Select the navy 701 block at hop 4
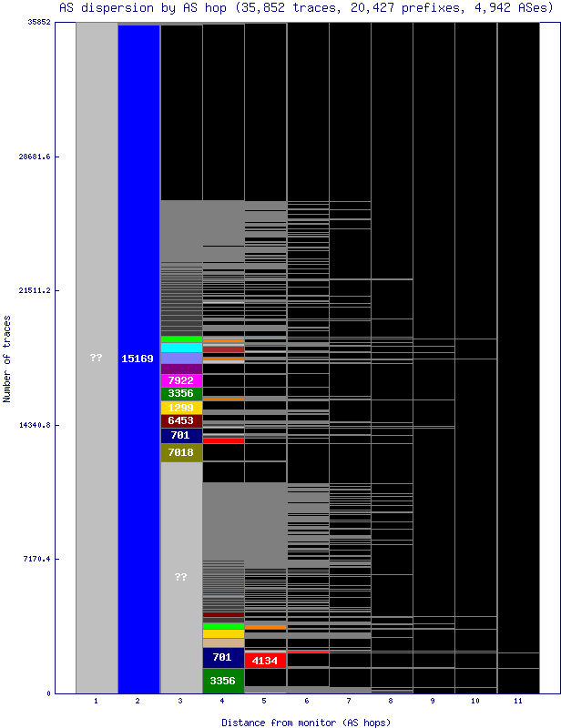 point(222,657)
